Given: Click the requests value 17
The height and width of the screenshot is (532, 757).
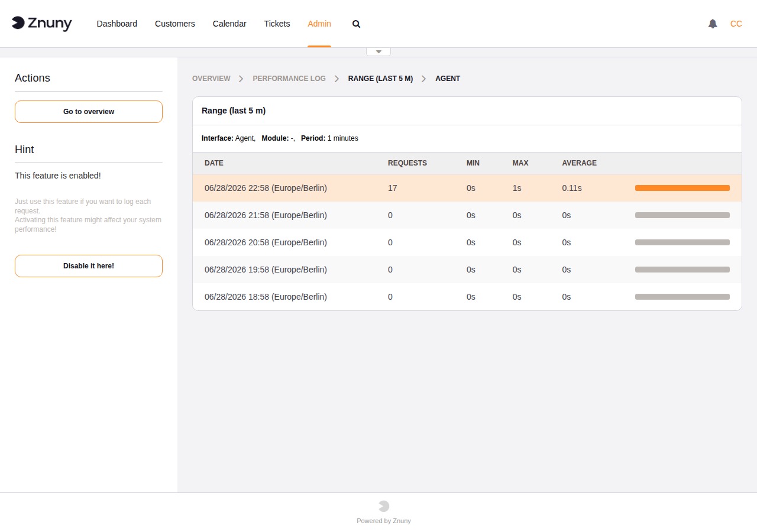Looking at the screenshot, I should 393,188.
